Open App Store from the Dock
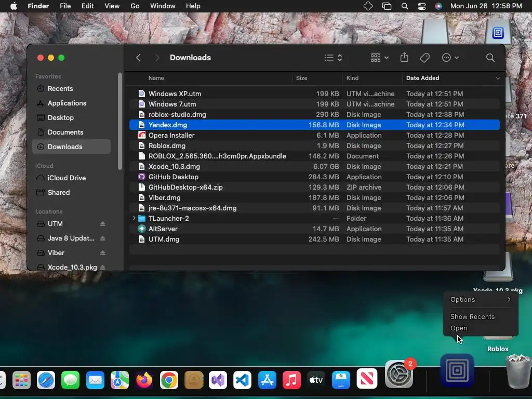 pos(267,380)
